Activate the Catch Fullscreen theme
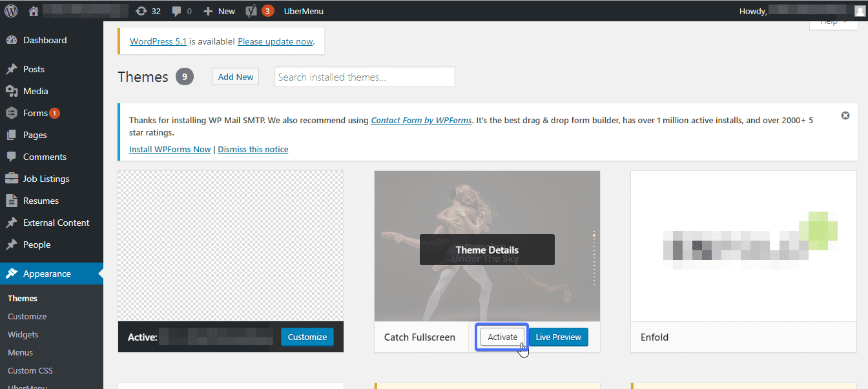This screenshot has width=868, height=389. (x=502, y=337)
